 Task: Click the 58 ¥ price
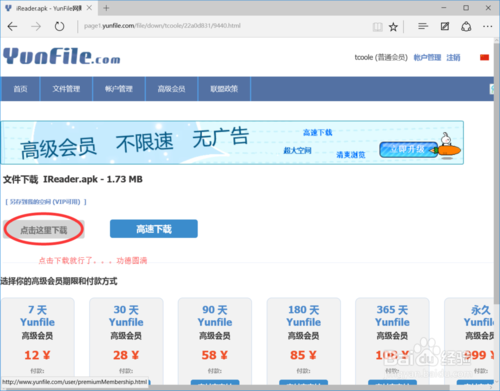click(215, 355)
